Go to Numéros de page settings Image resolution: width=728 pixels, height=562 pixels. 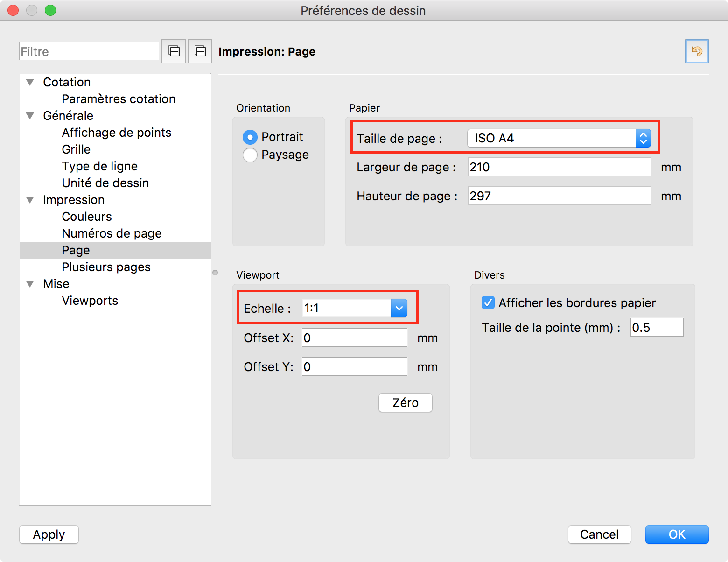pyautogui.click(x=112, y=233)
